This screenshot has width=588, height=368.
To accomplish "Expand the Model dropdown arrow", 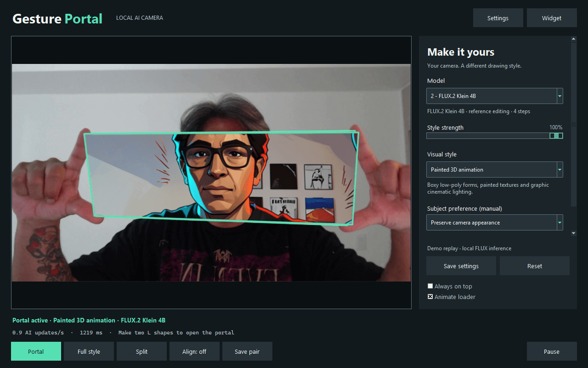I will coord(560,96).
